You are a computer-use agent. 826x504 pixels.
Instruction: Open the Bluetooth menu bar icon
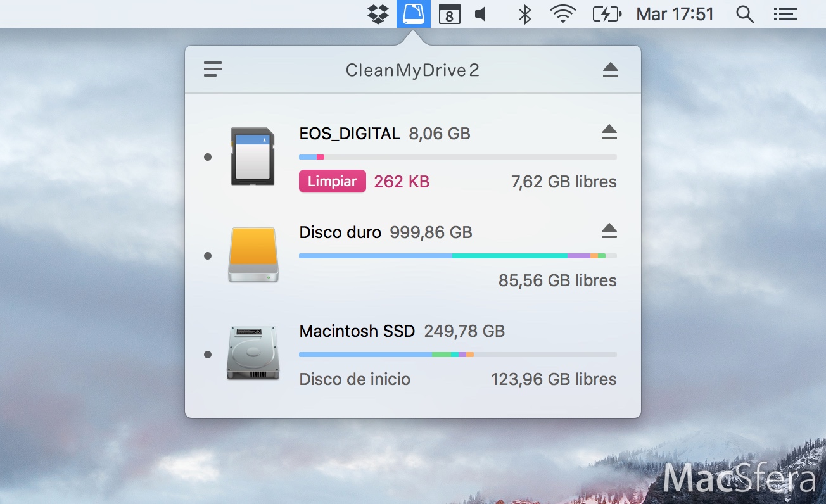(x=525, y=14)
